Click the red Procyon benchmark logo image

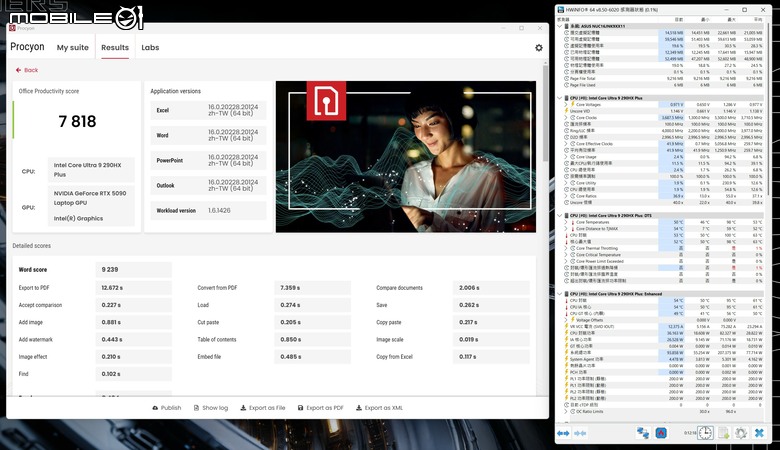[x=326, y=100]
